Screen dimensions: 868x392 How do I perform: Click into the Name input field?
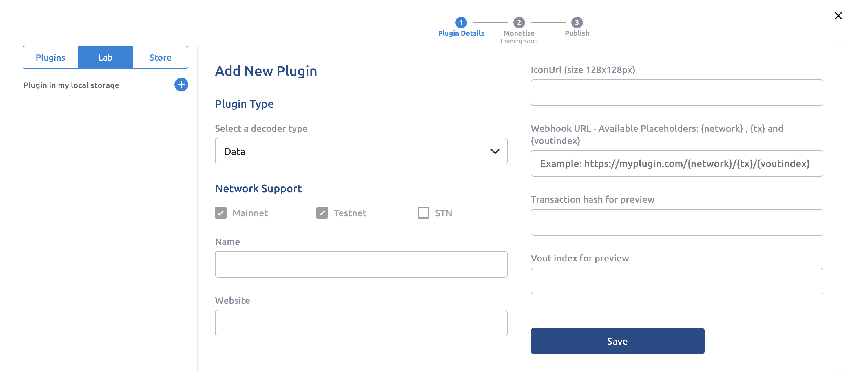point(360,264)
